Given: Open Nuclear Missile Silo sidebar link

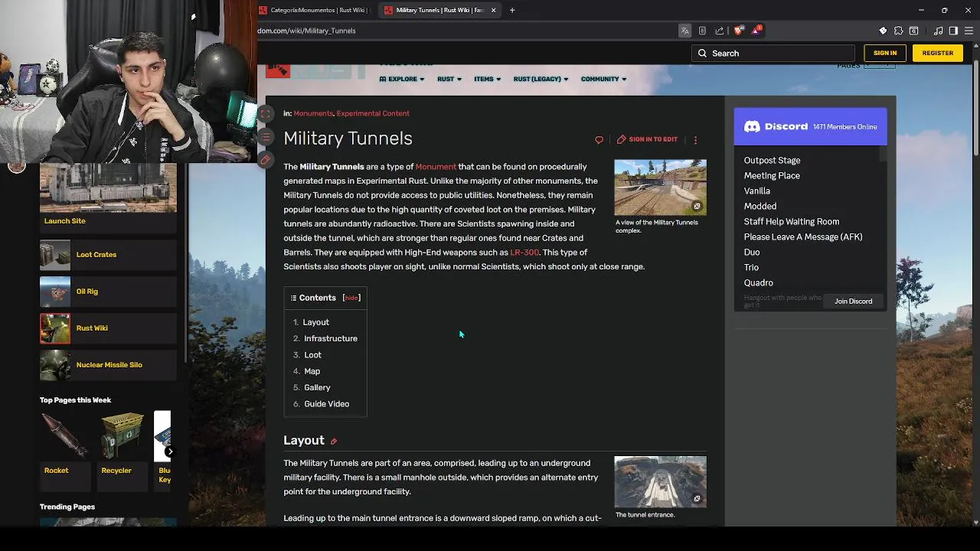Looking at the screenshot, I should click(109, 365).
